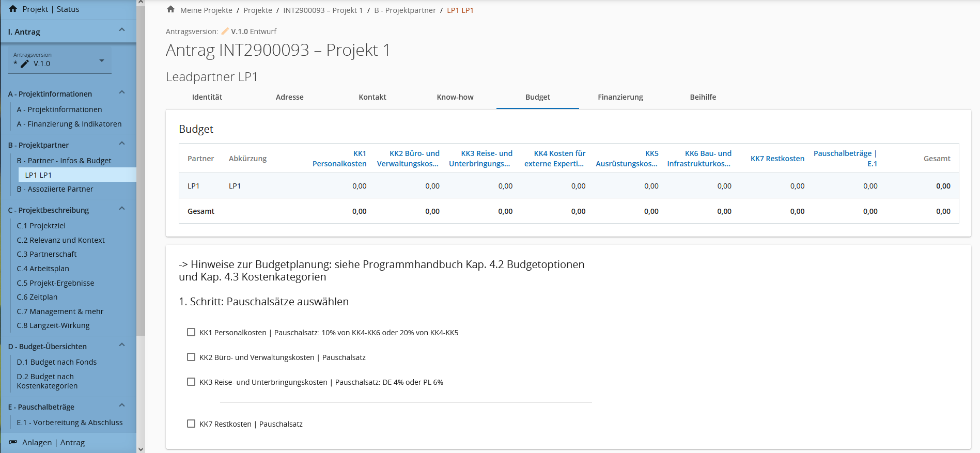The image size is (980, 453).
Task: Tick the KK2 Büro- und Verwaltungskosten checkbox
Action: pyautogui.click(x=191, y=357)
